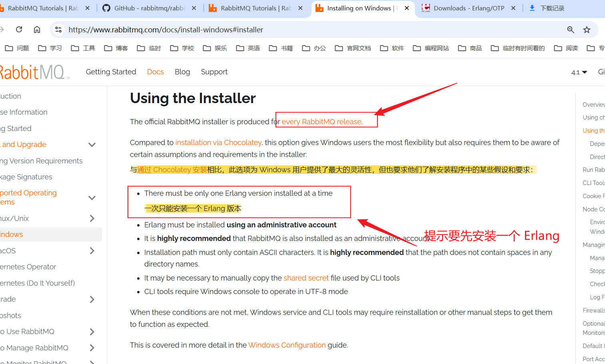This screenshot has height=364, width=605.
Task: Expand the Upgrade sidebar section
Action: 92,299
